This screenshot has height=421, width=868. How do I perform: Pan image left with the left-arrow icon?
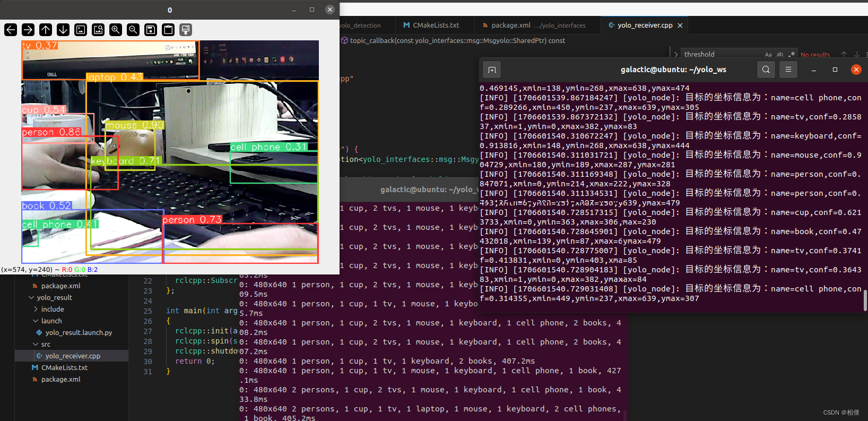[x=11, y=30]
